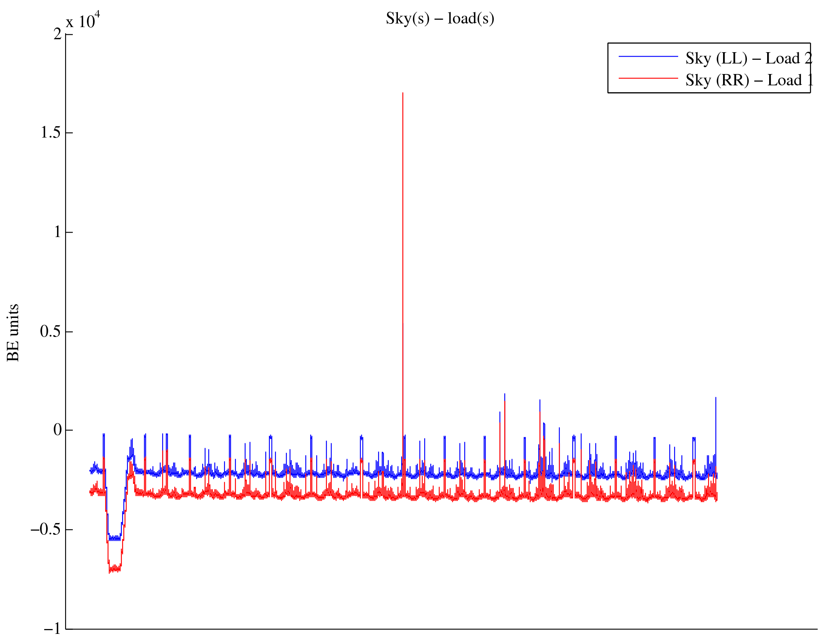
Task: Click the y-axis tick label 1
Action: [x=57, y=232]
